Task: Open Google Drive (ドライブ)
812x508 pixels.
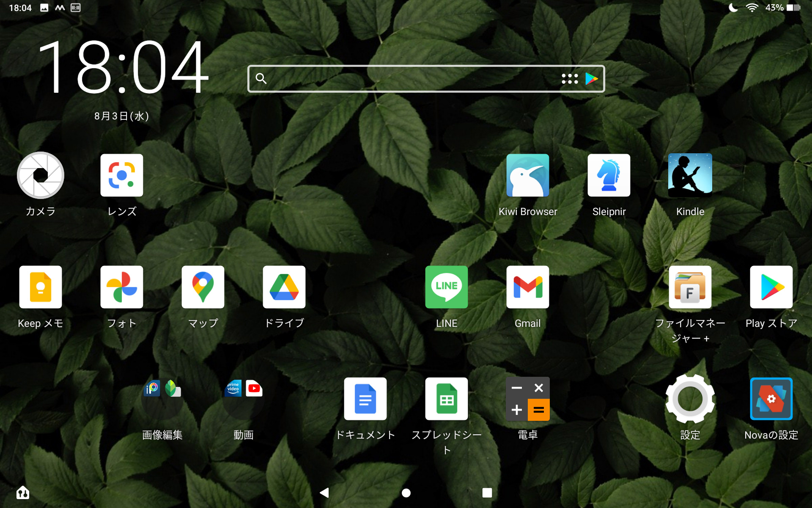Action: (x=284, y=287)
